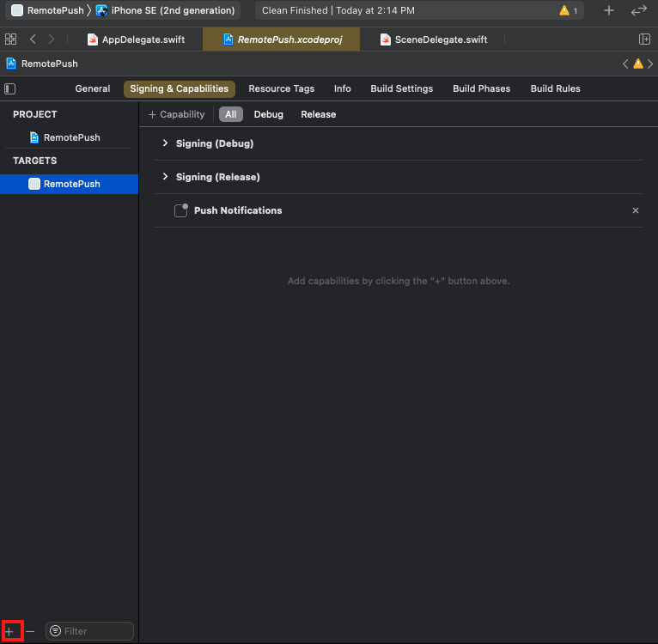Open the Build Settings tab
This screenshot has width=658, height=644.
pos(402,88)
